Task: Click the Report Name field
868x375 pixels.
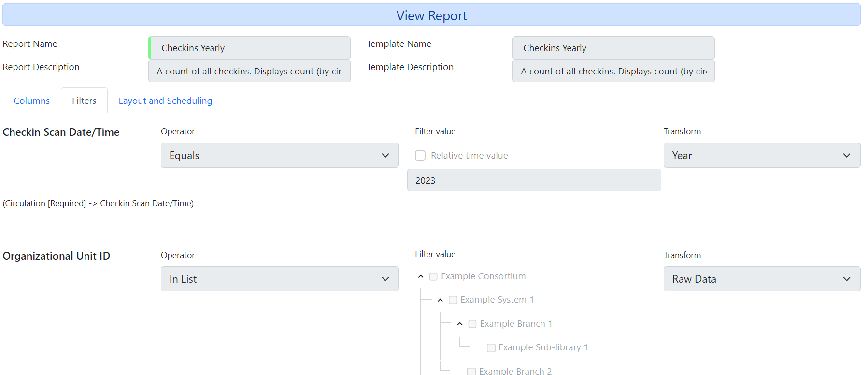Action: (249, 48)
